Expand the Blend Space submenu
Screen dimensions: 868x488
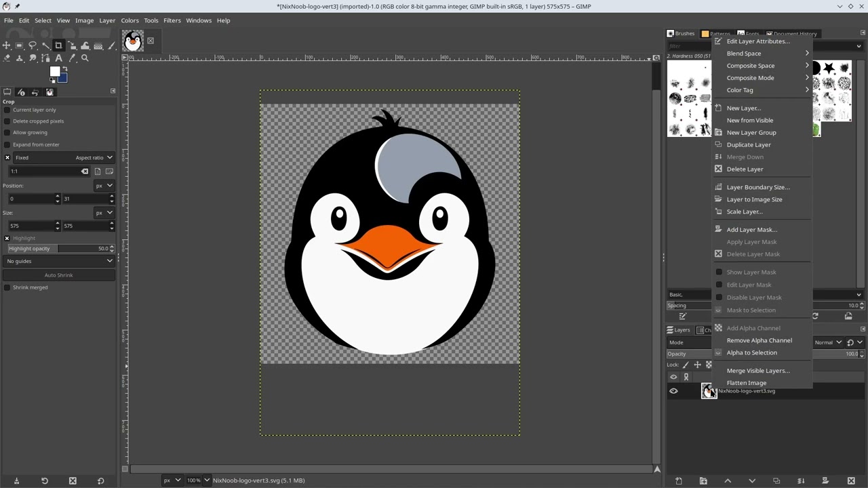pos(762,54)
